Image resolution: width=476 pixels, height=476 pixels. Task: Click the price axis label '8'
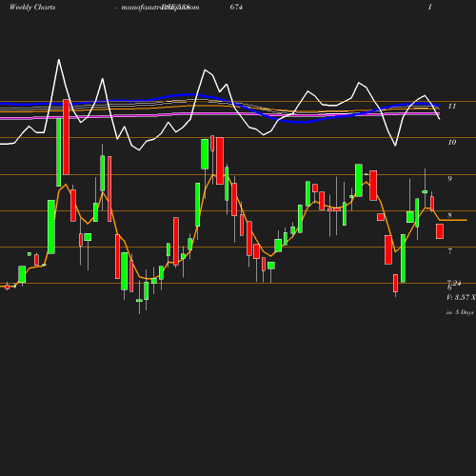449,215
